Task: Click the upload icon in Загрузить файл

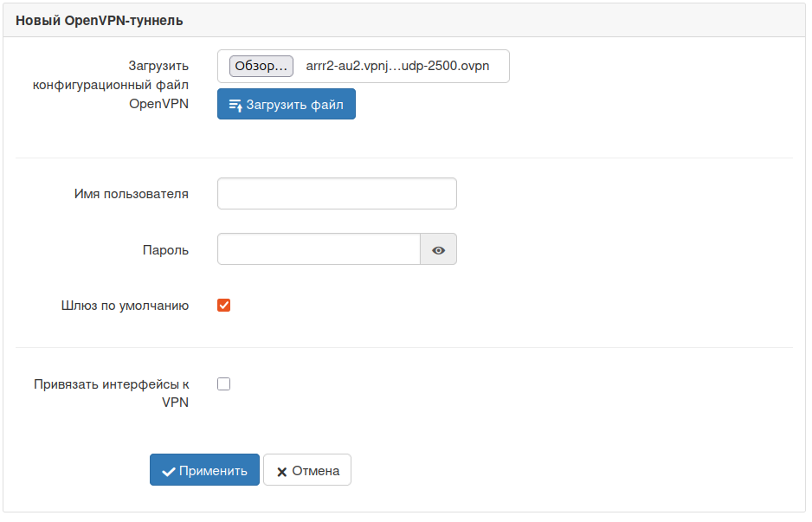Action: (x=235, y=105)
